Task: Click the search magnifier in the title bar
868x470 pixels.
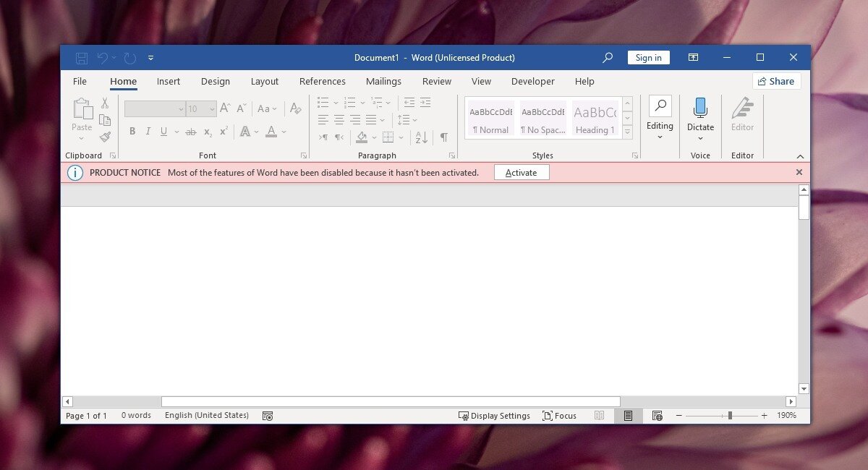Action: pyautogui.click(x=608, y=58)
